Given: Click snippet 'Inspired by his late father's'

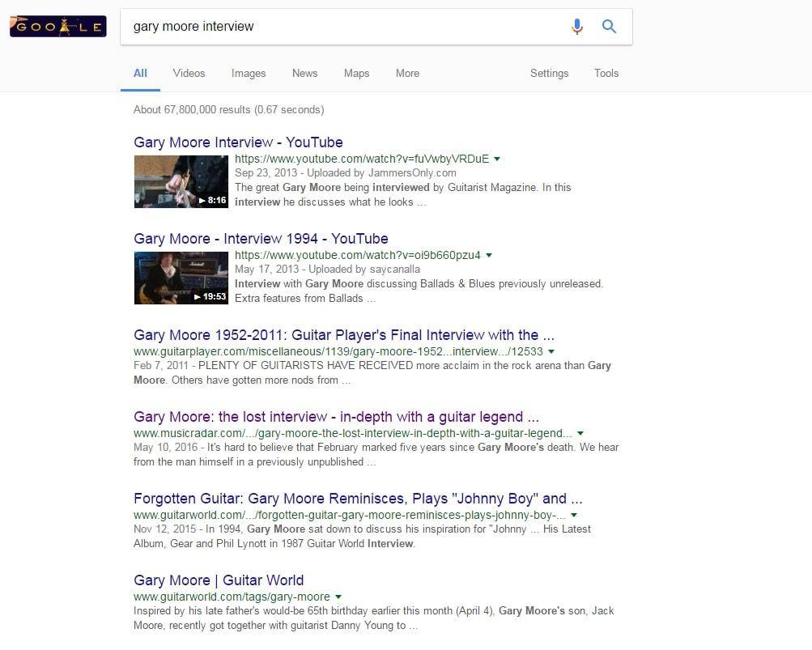Looking at the screenshot, I should [x=374, y=618].
